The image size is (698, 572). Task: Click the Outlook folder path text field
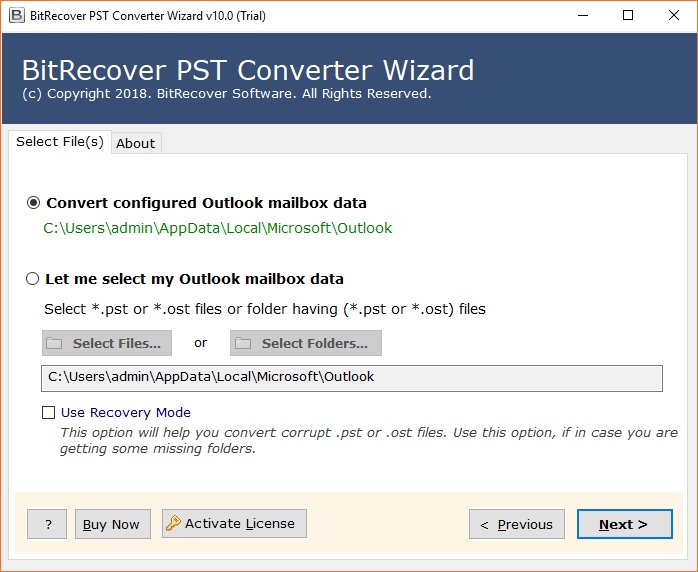[x=352, y=377]
